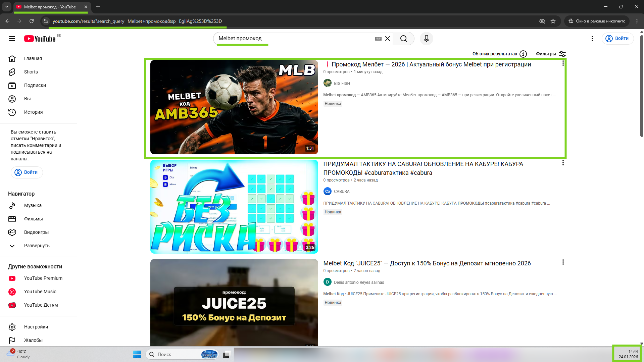Screen dimensions: 644x362
Task: Open the site information icon in address bar
Action: pos(46,21)
